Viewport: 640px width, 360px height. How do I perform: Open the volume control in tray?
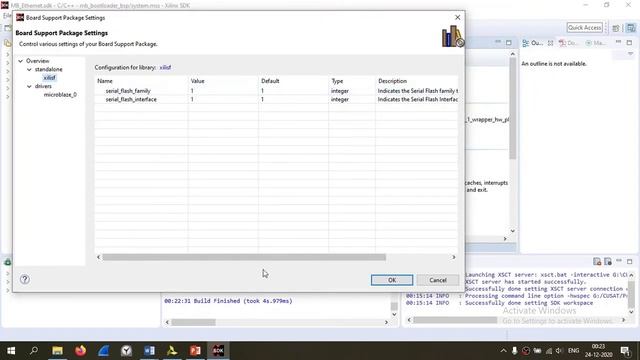tap(560, 351)
